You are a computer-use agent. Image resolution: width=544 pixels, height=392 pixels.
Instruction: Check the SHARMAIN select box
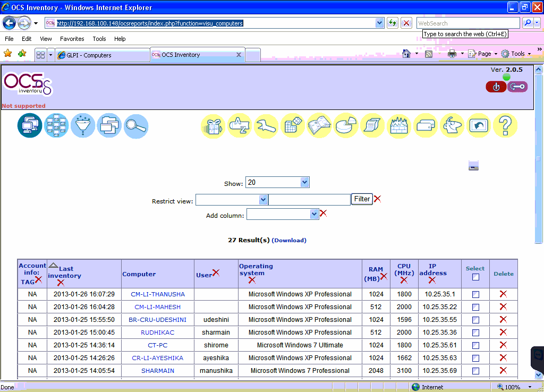475,371
